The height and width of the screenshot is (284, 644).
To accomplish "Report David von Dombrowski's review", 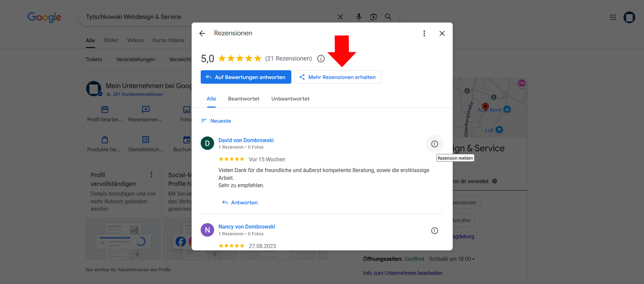I will coord(435,144).
